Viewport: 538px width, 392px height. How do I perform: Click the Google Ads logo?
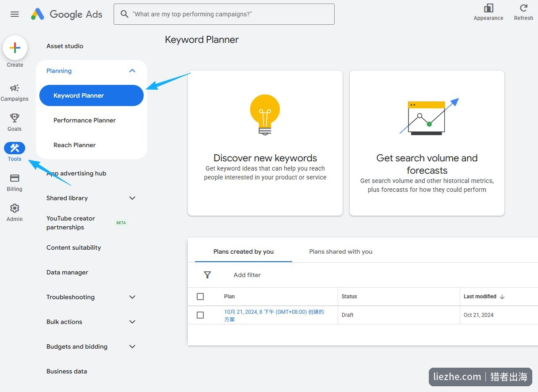(x=66, y=14)
